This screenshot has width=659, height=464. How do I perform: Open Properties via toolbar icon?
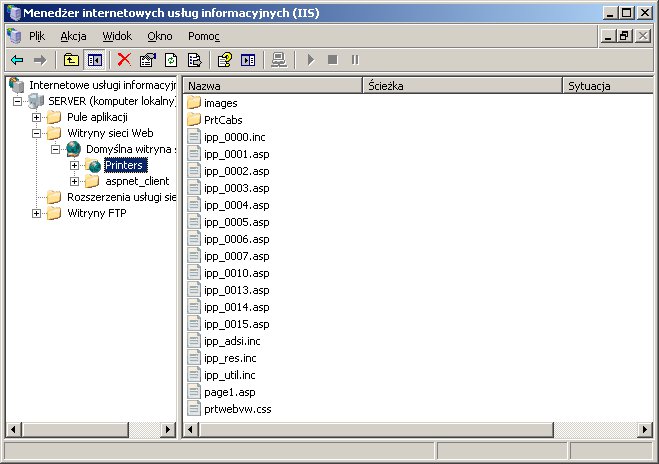point(148,60)
